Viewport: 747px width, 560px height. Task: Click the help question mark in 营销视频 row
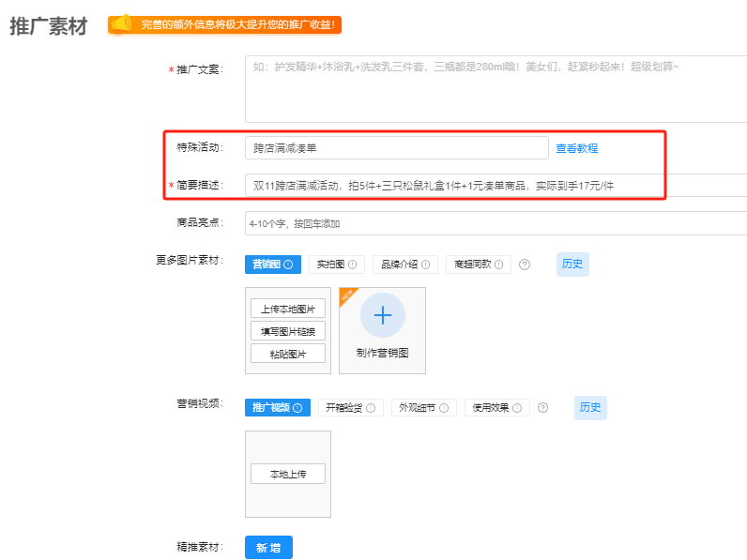coord(542,408)
